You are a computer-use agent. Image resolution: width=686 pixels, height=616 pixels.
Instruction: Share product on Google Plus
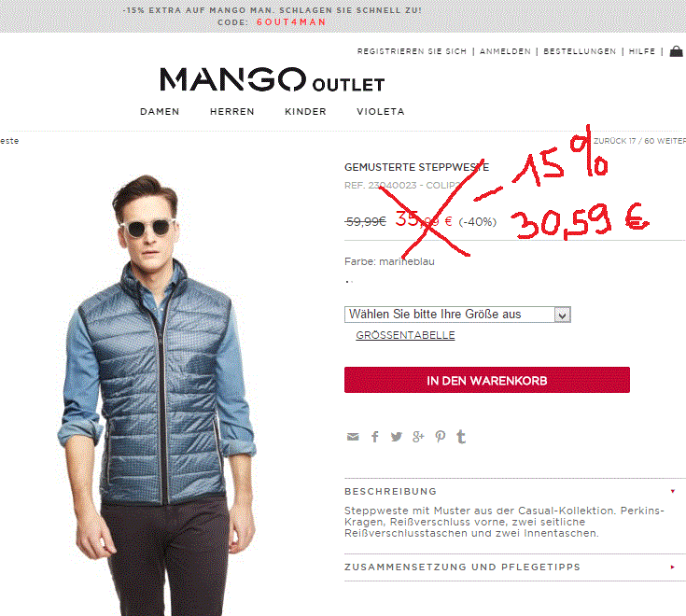(x=418, y=437)
